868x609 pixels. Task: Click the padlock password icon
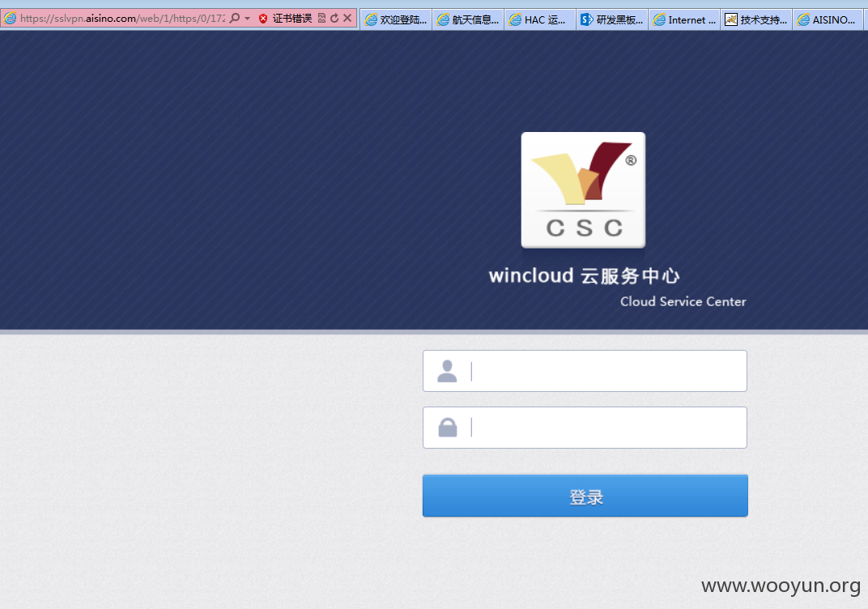click(x=447, y=428)
